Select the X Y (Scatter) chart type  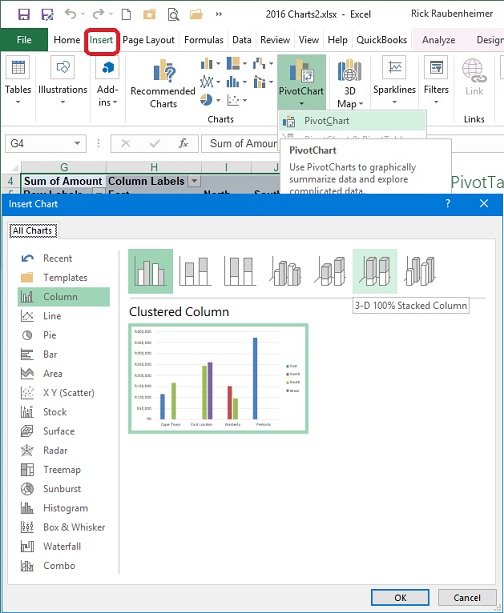pos(64,393)
